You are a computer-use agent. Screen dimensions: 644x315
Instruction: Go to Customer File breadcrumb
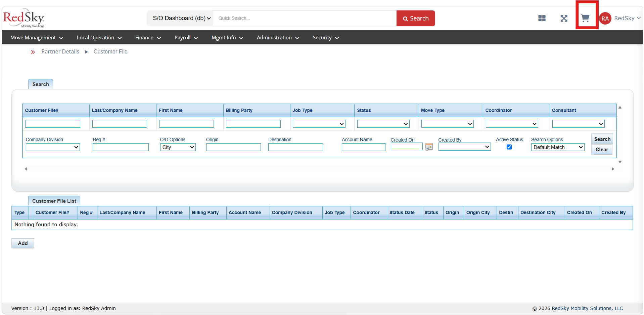tap(110, 51)
